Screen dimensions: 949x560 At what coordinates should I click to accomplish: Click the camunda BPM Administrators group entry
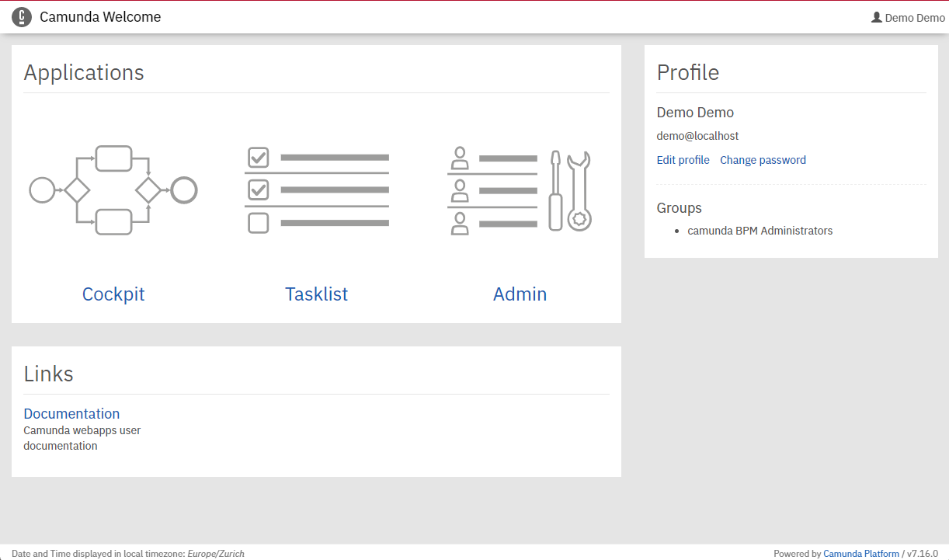(x=760, y=231)
